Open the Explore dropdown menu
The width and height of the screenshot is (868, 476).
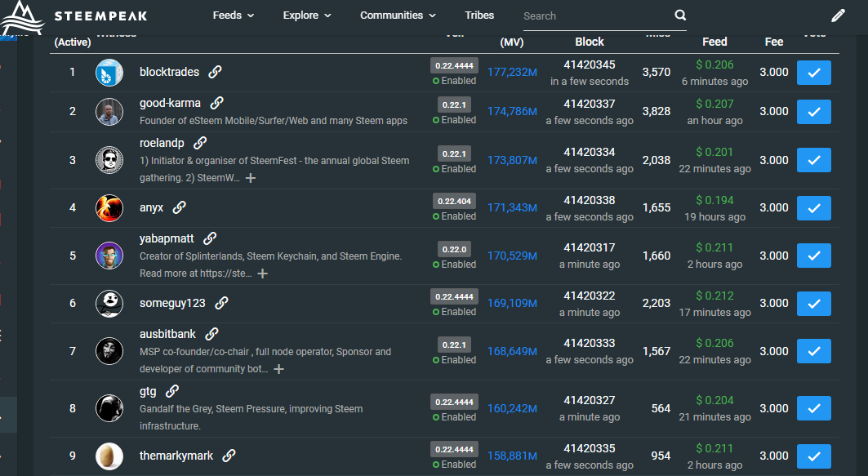[x=307, y=16]
